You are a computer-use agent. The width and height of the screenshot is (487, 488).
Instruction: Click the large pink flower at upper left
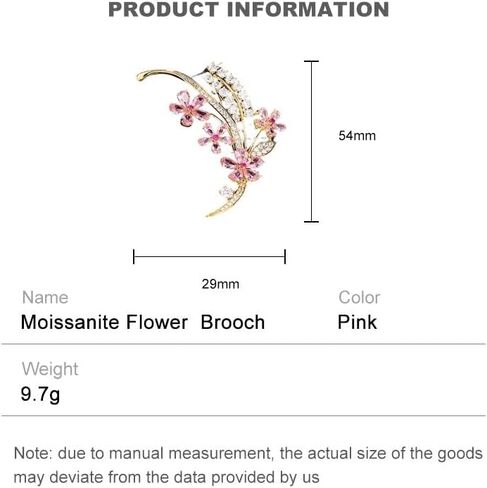pos(189,108)
